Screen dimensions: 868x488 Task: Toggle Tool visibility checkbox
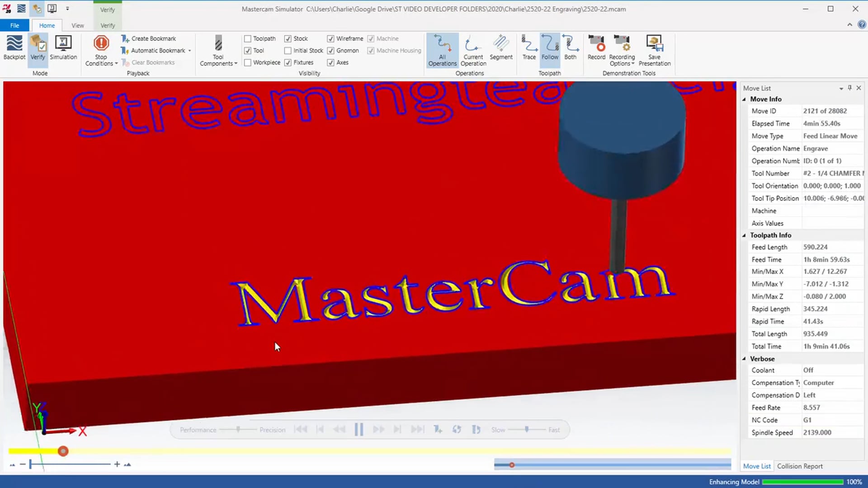[248, 51]
